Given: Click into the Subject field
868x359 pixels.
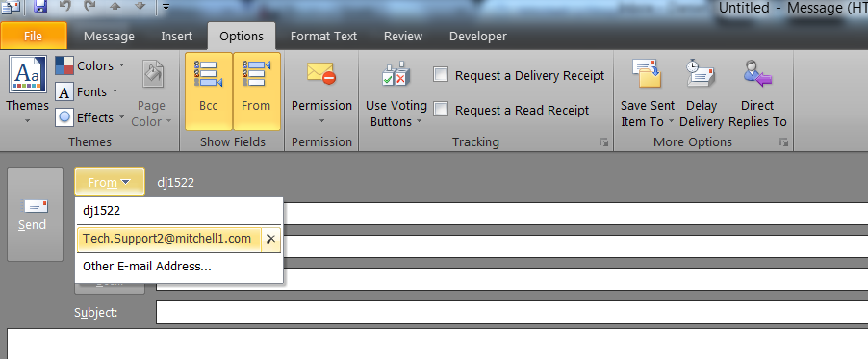Looking at the screenshot, I should [x=512, y=313].
